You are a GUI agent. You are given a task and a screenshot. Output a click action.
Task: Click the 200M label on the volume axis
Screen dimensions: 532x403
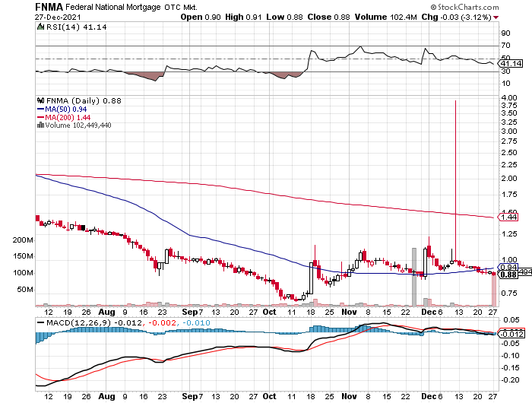point(23,240)
